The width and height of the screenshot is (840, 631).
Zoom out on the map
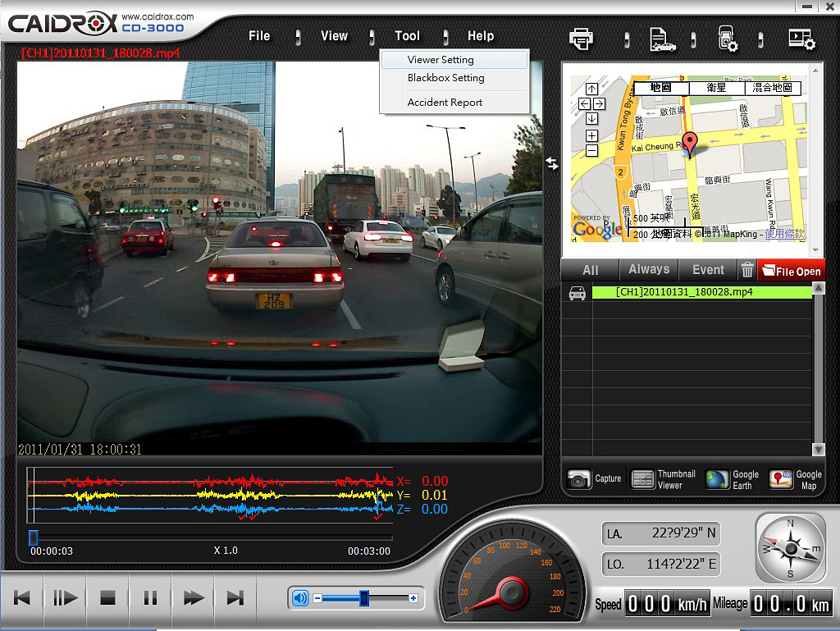(591, 150)
